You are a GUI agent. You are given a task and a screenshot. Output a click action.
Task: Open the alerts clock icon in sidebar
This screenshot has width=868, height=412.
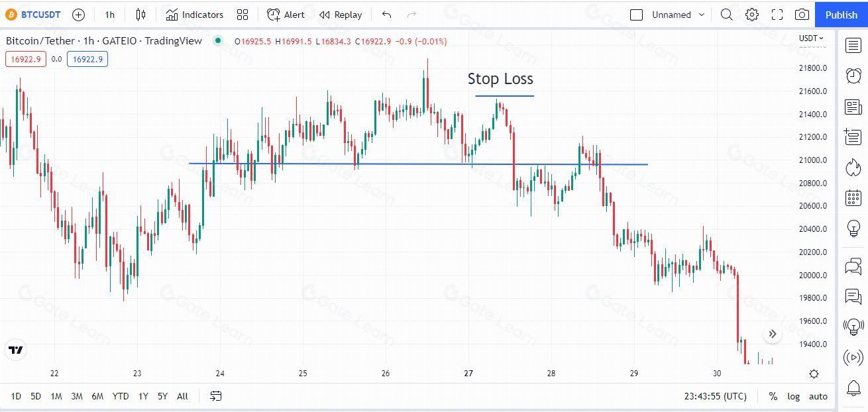(853, 76)
